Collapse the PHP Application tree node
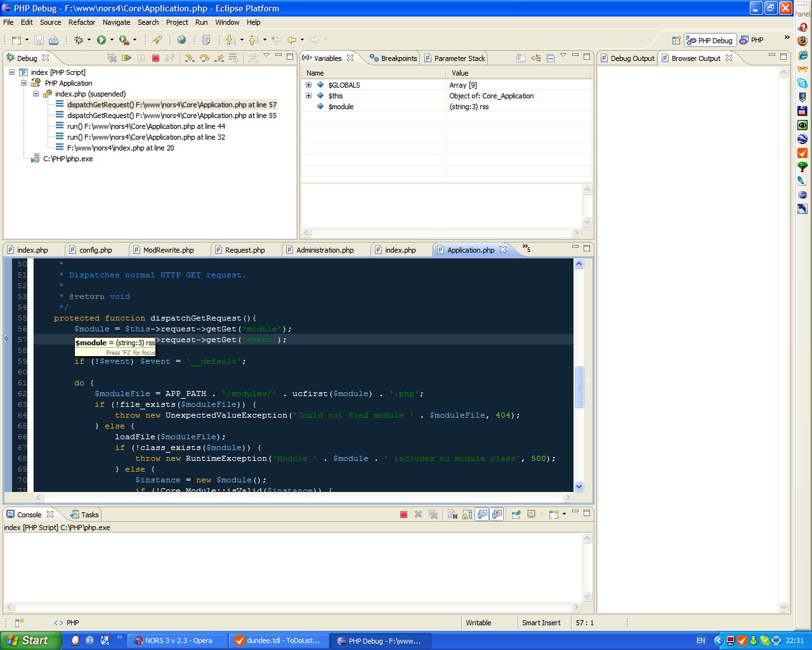This screenshot has width=812, height=650. point(23,83)
